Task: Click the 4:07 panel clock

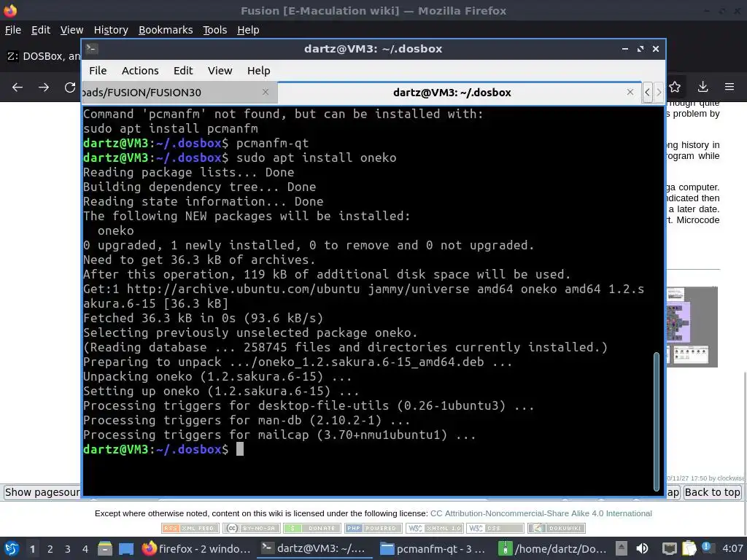Action: (732, 548)
